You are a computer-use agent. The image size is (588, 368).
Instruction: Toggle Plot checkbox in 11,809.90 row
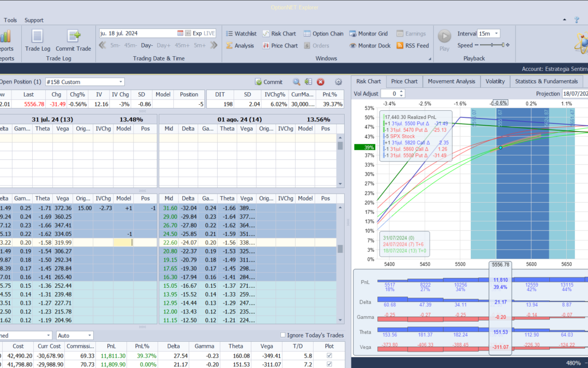click(x=329, y=364)
